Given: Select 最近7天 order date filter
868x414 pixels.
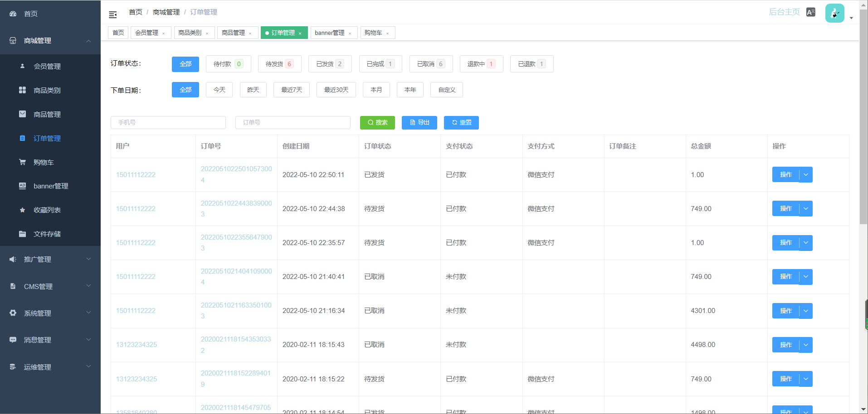Looking at the screenshot, I should coord(292,90).
